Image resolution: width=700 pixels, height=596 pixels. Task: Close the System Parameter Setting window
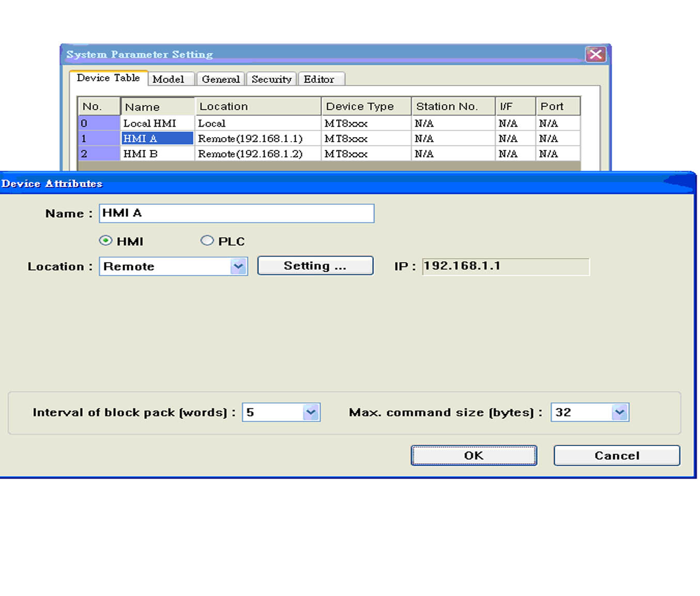coord(595,54)
